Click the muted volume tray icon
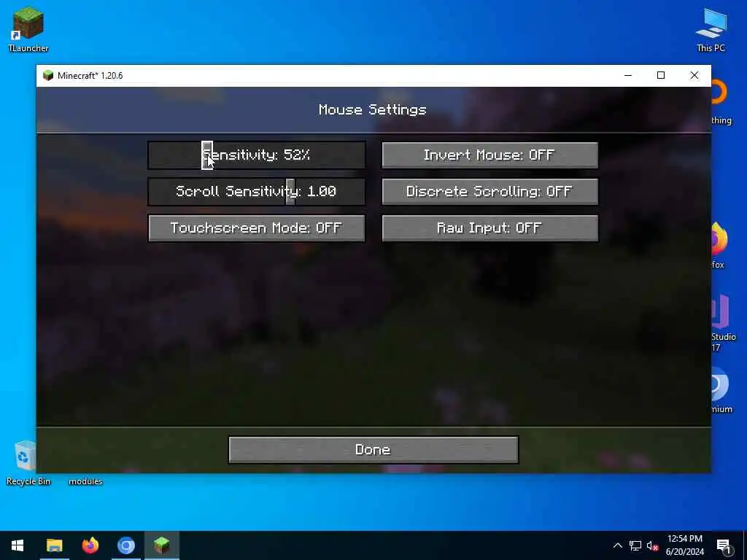 point(652,545)
